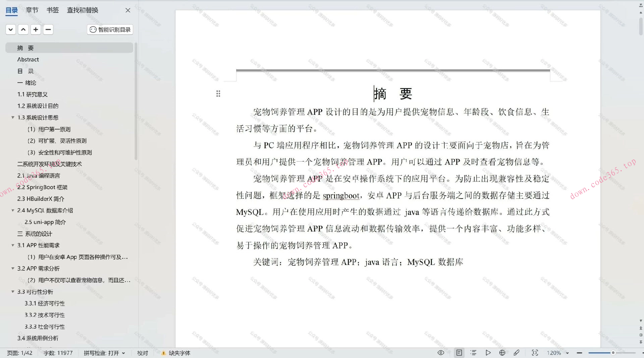This screenshot has height=358, width=644.
Task: Start full screen reading with play icon
Action: [x=488, y=353]
